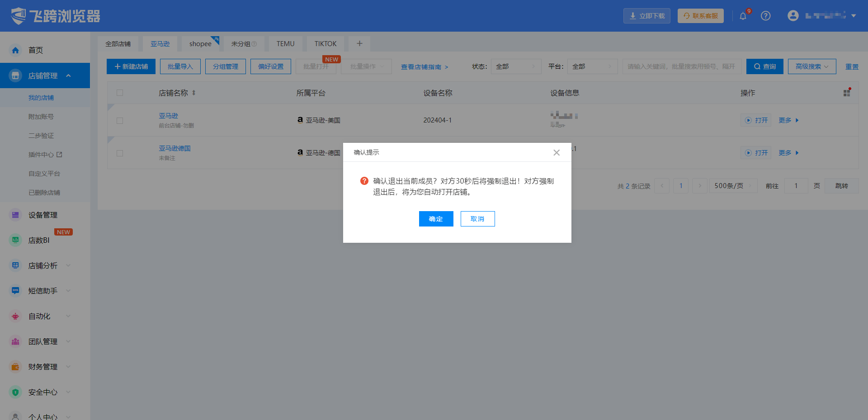Click the 店铺管理 sidebar icon
The image size is (868, 420).
click(15, 76)
